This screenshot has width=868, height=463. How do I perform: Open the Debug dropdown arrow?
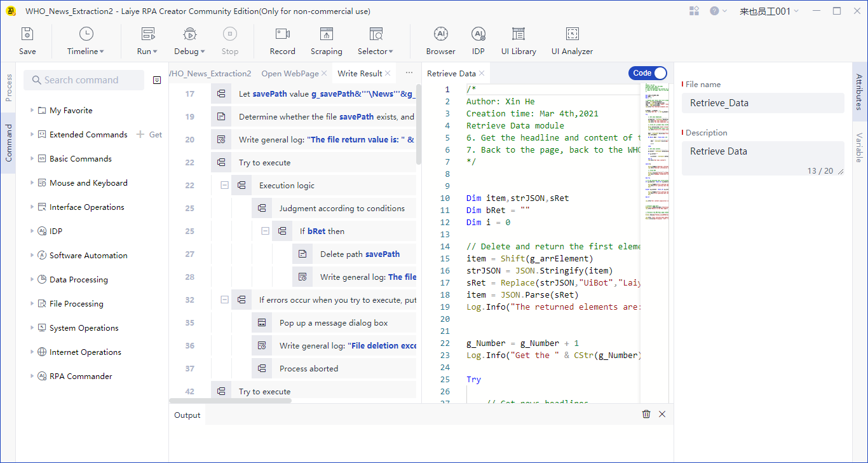pyautogui.click(x=203, y=52)
